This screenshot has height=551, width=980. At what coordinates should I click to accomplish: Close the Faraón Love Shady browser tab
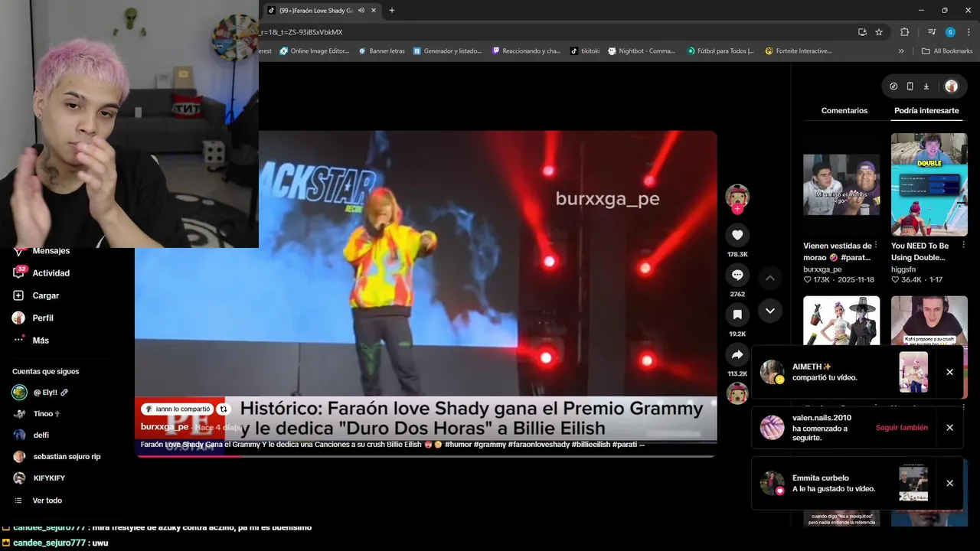tap(373, 11)
